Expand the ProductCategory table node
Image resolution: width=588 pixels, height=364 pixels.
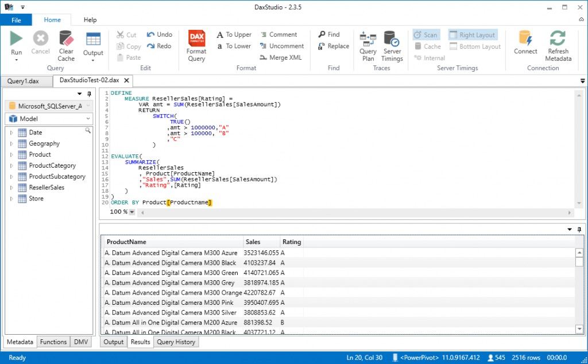(x=11, y=166)
